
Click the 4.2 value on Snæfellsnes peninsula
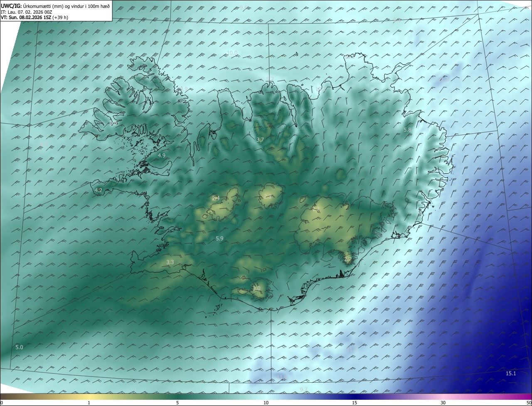99,190
